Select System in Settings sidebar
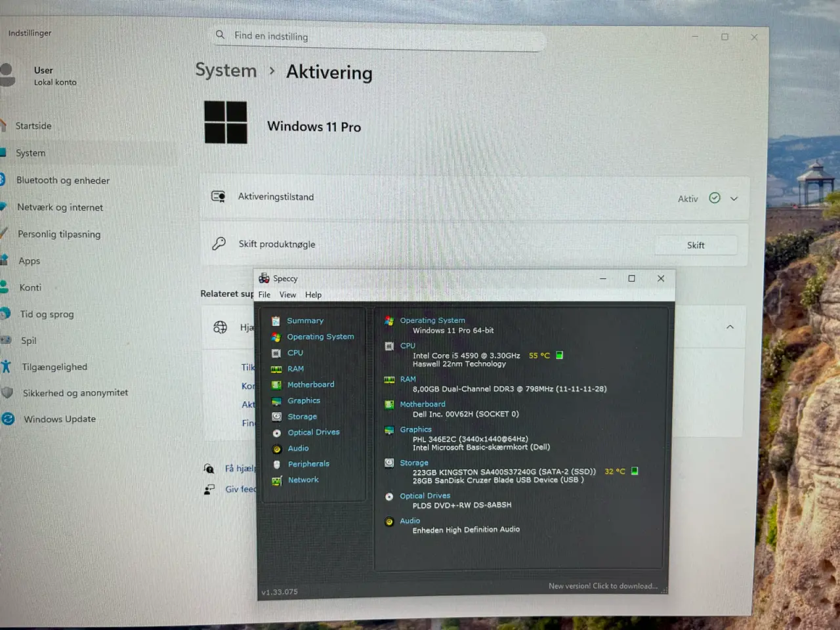 [x=30, y=153]
